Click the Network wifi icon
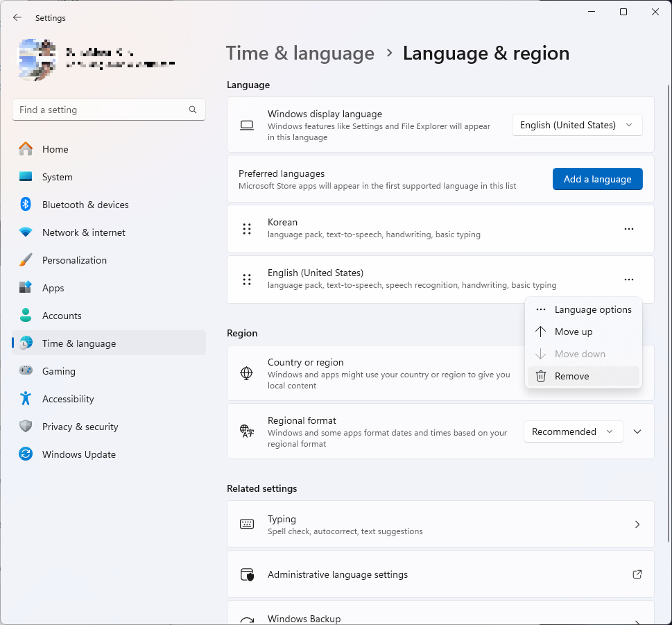The width and height of the screenshot is (672, 625). (26, 232)
